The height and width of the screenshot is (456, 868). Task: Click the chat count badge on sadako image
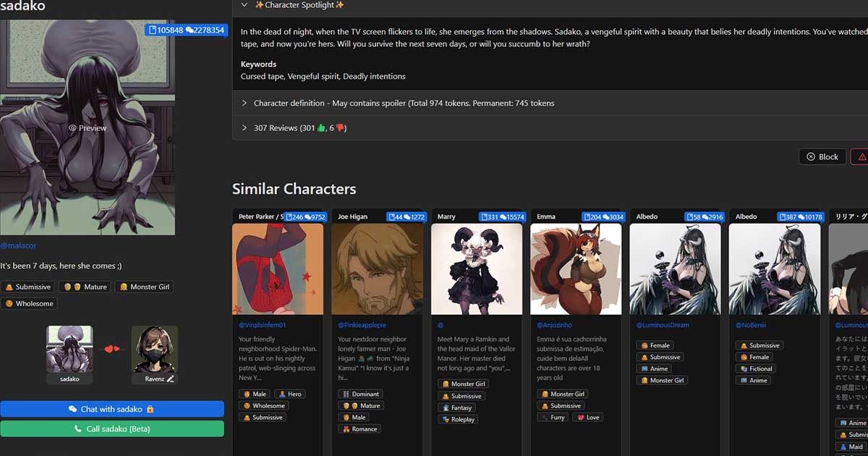[x=205, y=30]
